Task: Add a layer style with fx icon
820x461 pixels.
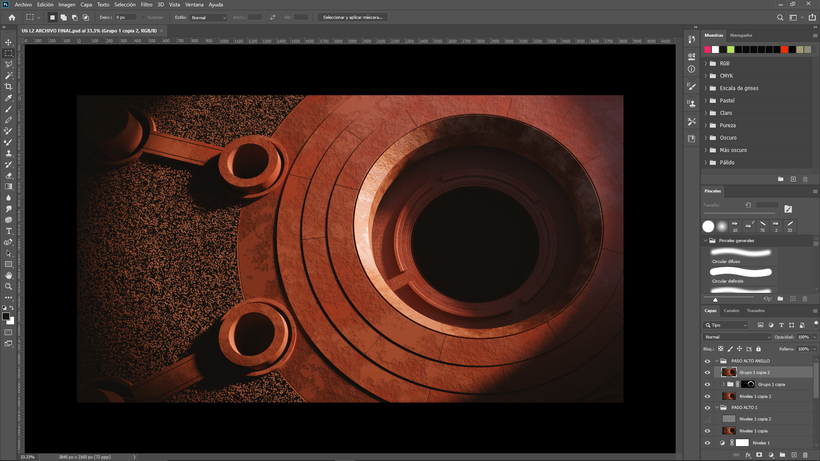Action: pyautogui.click(x=748, y=455)
